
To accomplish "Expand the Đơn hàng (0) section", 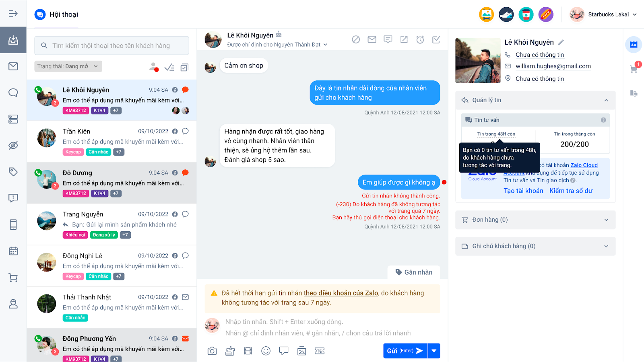I will (x=535, y=220).
